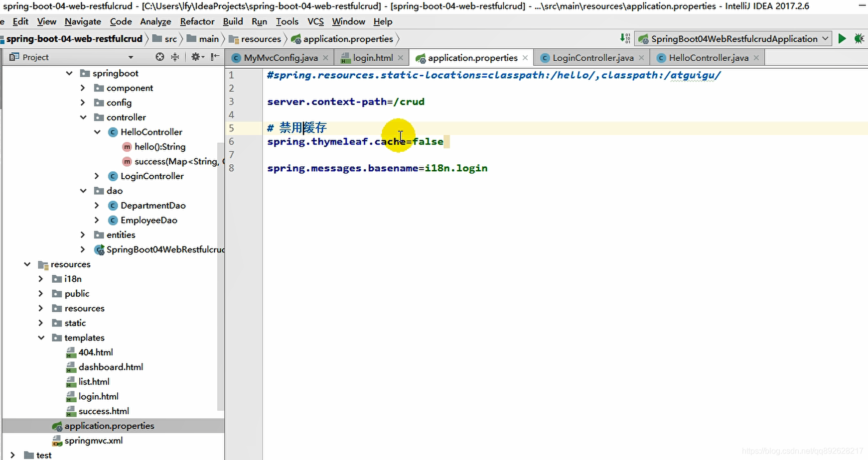Click the SpringBoot04WebRestfulcrud application class icon

[x=99, y=250]
